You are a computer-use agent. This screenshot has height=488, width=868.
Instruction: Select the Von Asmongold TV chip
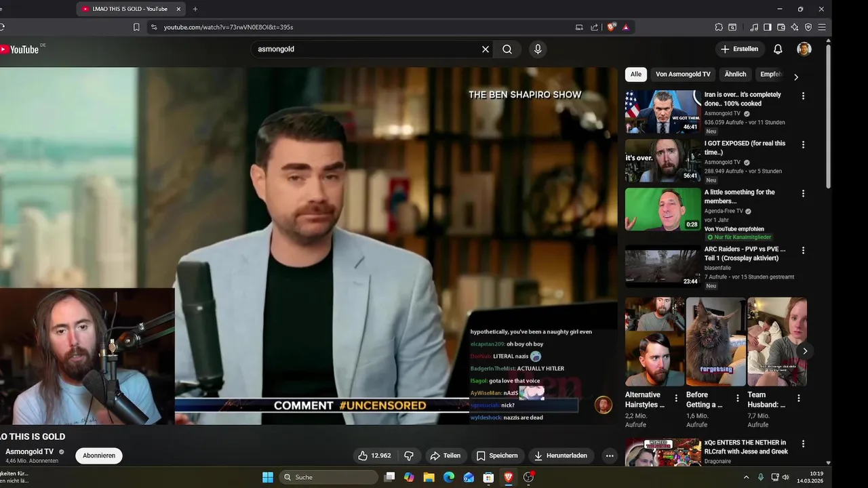pyautogui.click(x=683, y=75)
